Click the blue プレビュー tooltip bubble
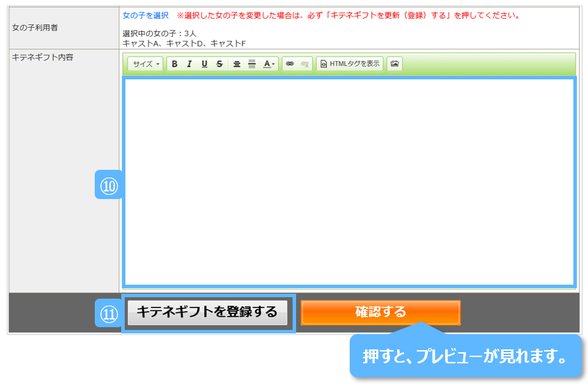 click(465, 356)
